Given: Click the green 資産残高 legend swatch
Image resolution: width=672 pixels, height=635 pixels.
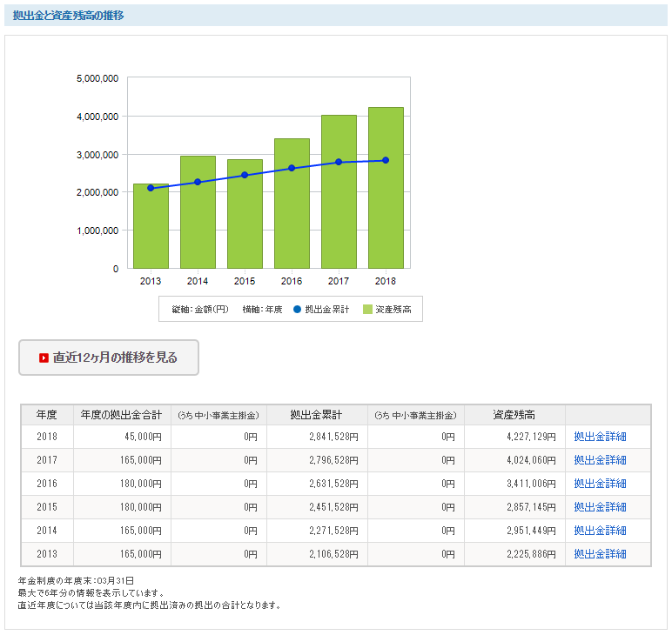Looking at the screenshot, I should pyautogui.click(x=367, y=309).
